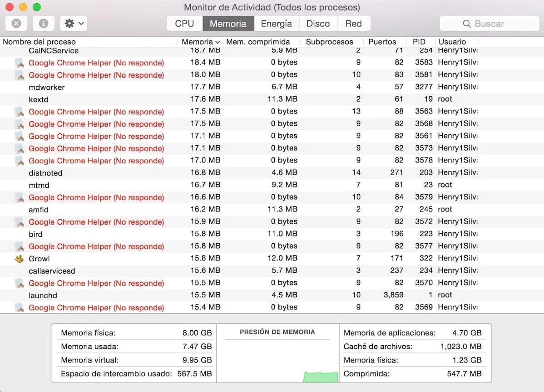Switch to the CPU tab
Screen dimensions: 544x392
click(184, 24)
